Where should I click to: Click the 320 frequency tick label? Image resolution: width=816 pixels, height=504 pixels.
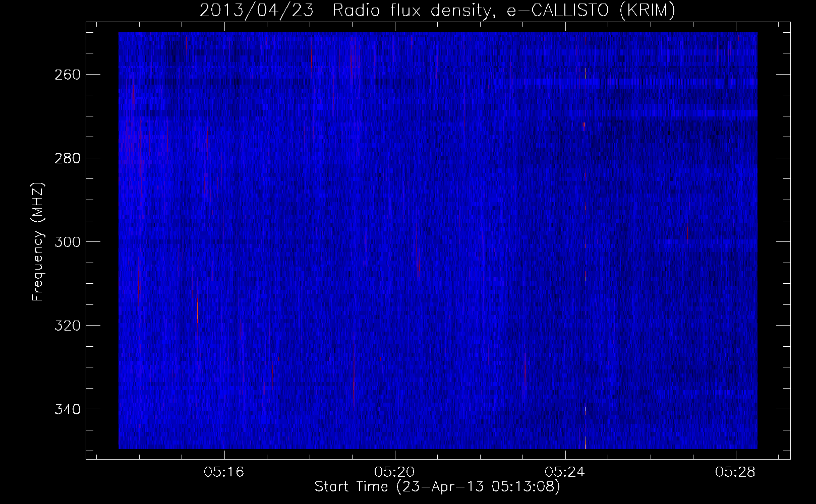pyautogui.click(x=67, y=326)
